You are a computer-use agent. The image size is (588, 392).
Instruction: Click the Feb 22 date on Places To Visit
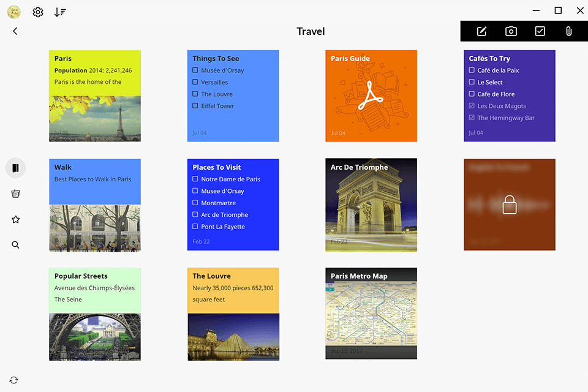[x=201, y=241]
